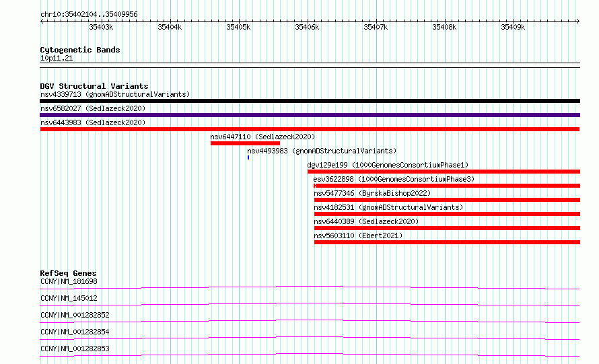Click the right arrow of the ruler

click(577, 21)
